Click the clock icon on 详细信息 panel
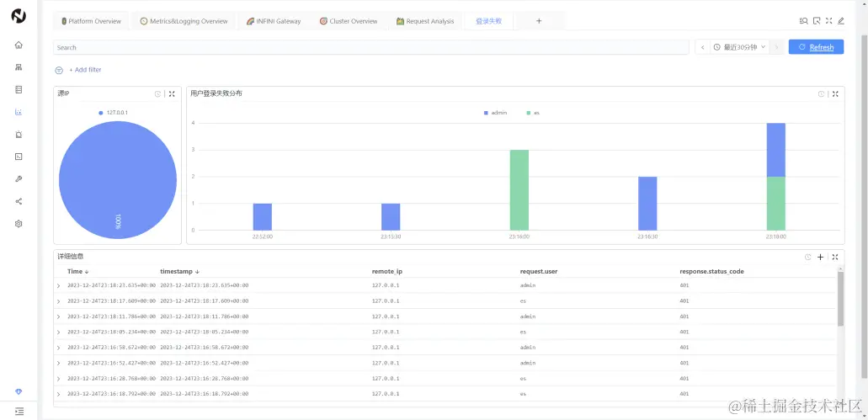Viewport: 868px width, 420px height. point(807,257)
